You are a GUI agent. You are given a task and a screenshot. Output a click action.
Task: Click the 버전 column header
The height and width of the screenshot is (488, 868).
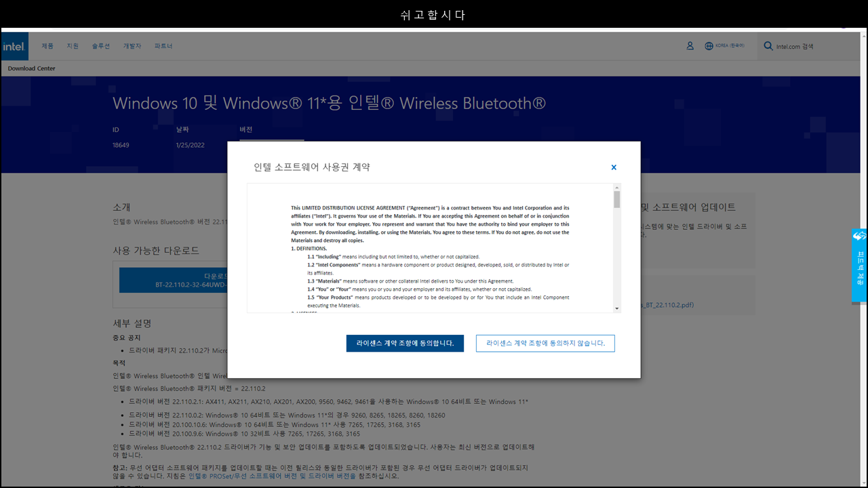pos(245,129)
